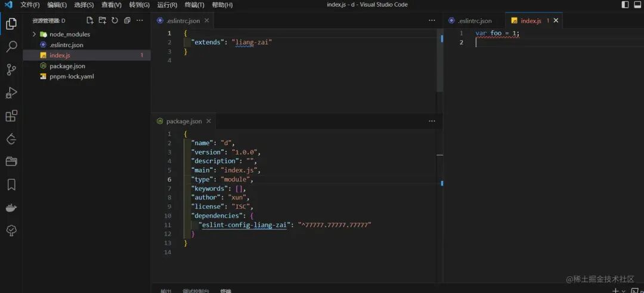Open the Run and Debug view
The height and width of the screenshot is (293, 644).
(x=11, y=93)
